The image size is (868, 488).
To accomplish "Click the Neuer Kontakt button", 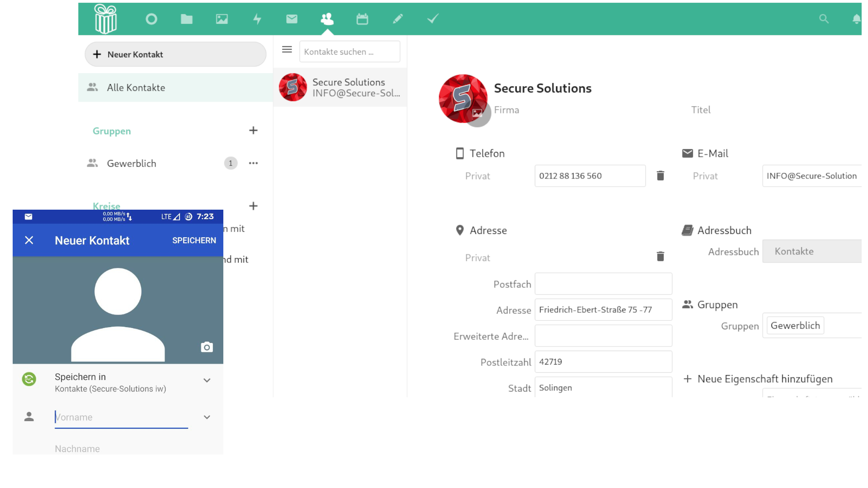I will (175, 54).
